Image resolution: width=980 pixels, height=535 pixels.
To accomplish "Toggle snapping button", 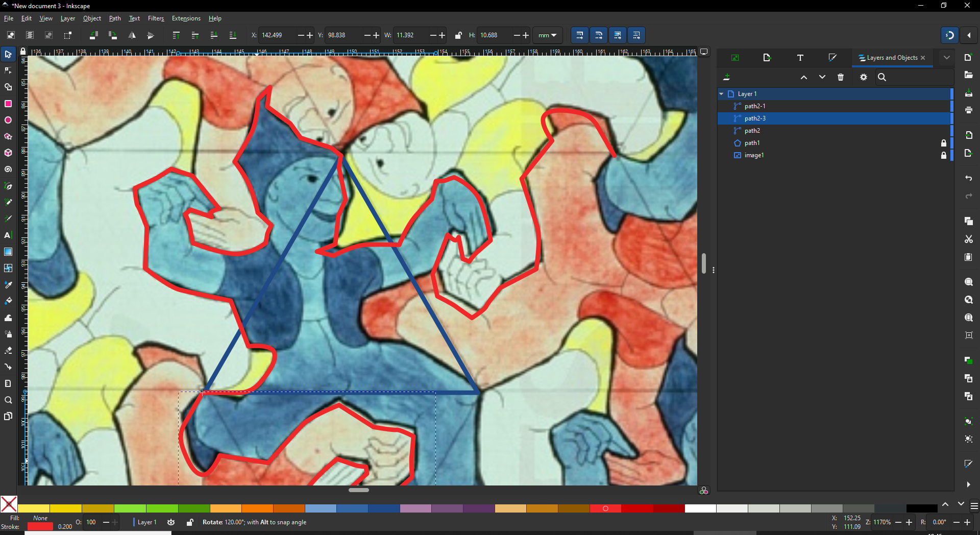I will click(x=950, y=35).
